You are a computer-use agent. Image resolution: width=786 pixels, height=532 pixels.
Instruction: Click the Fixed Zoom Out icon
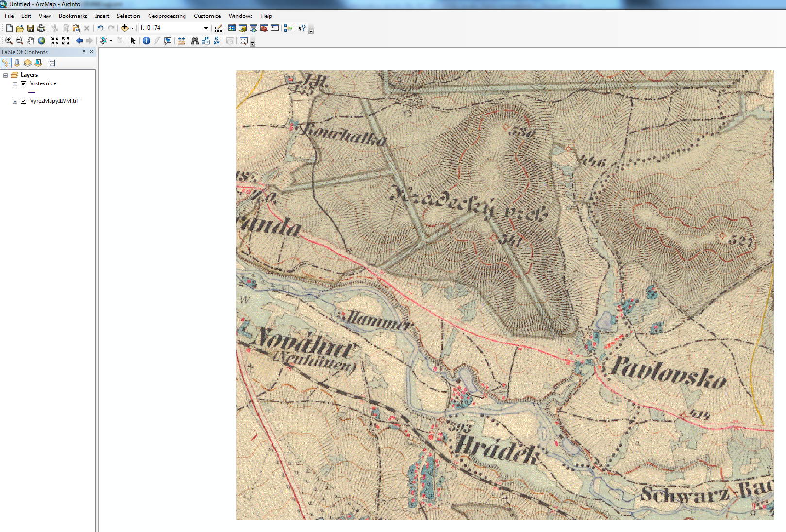[66, 41]
